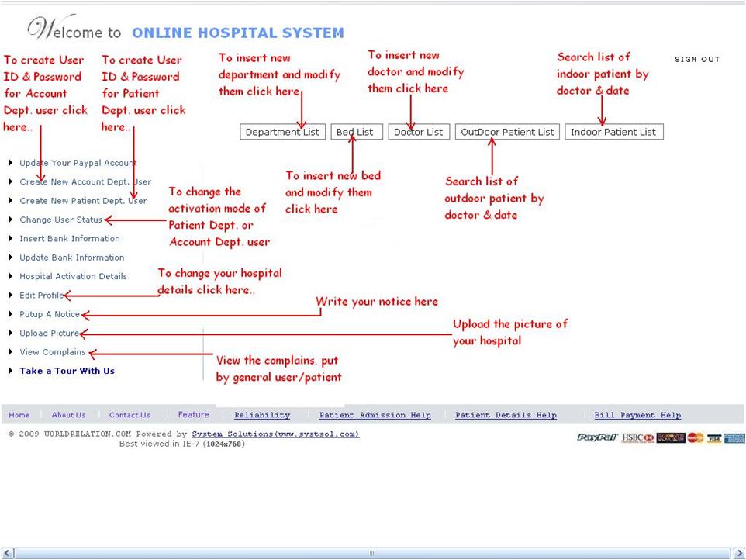The width and height of the screenshot is (746, 560).
Task: Click the arrow beside Upload Picture
Action: point(10,333)
